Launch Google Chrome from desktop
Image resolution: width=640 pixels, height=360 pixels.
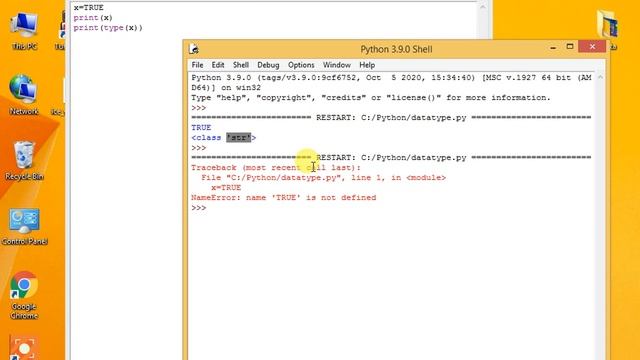(x=24, y=295)
